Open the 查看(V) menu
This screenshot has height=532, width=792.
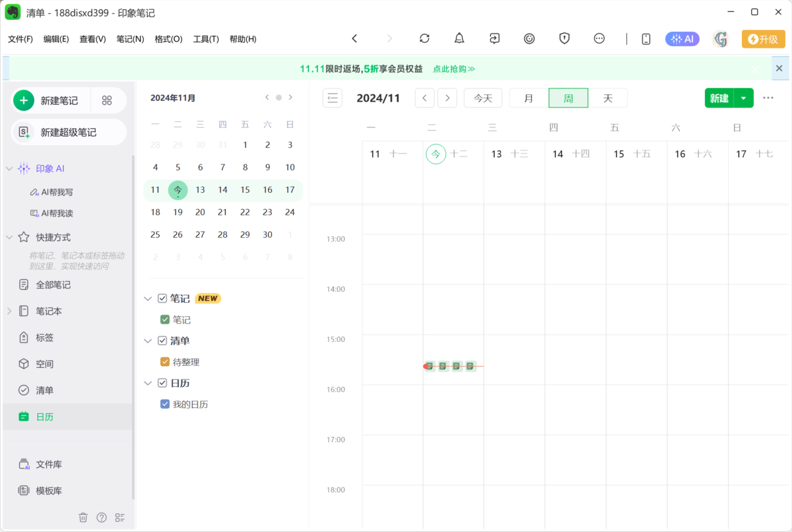point(92,39)
